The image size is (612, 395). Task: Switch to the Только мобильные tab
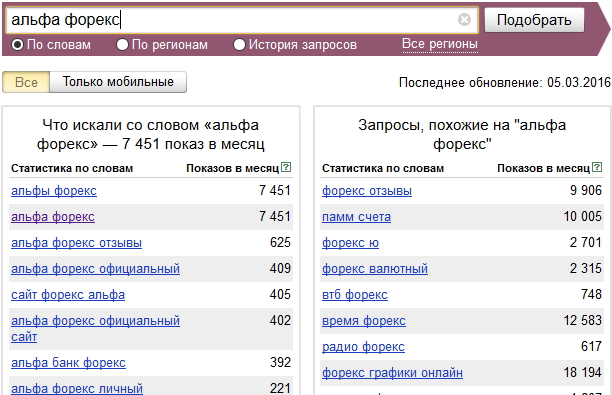point(118,82)
